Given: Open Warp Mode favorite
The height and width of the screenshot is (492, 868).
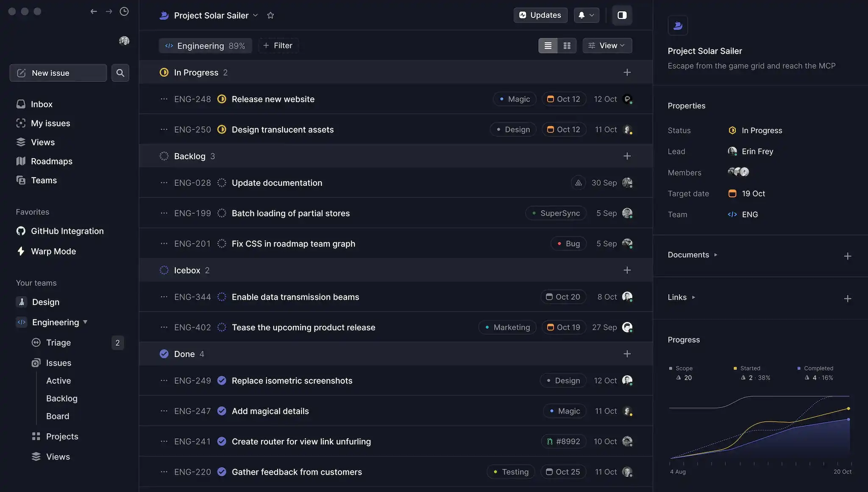Looking at the screenshot, I should pos(53,252).
